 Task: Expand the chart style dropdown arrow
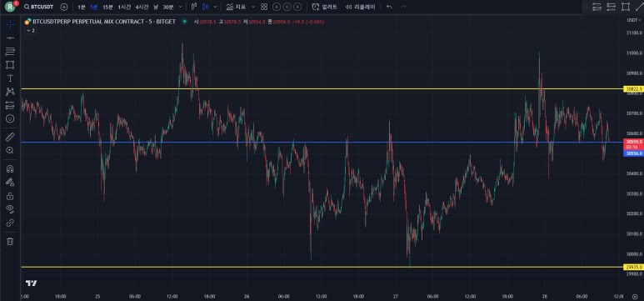[x=215, y=7]
